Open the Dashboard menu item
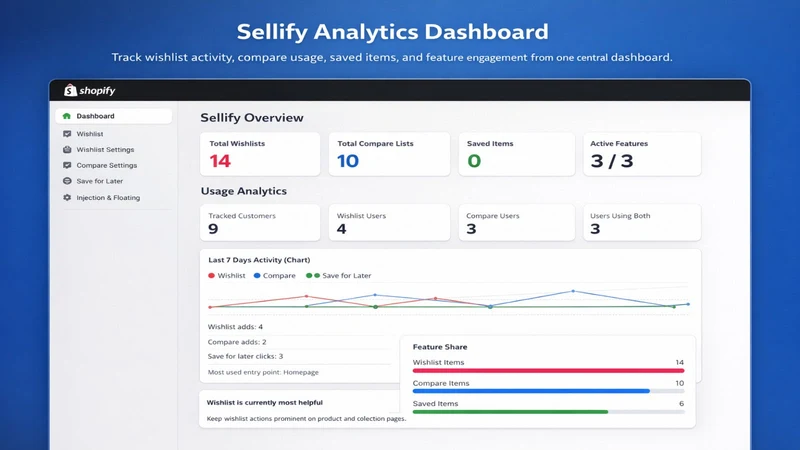 (113, 116)
